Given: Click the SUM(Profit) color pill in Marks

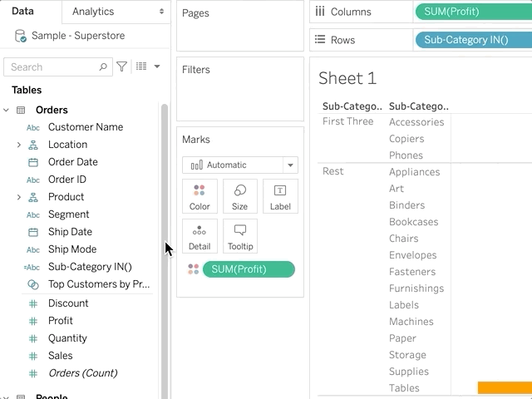Looking at the screenshot, I should tap(248, 268).
